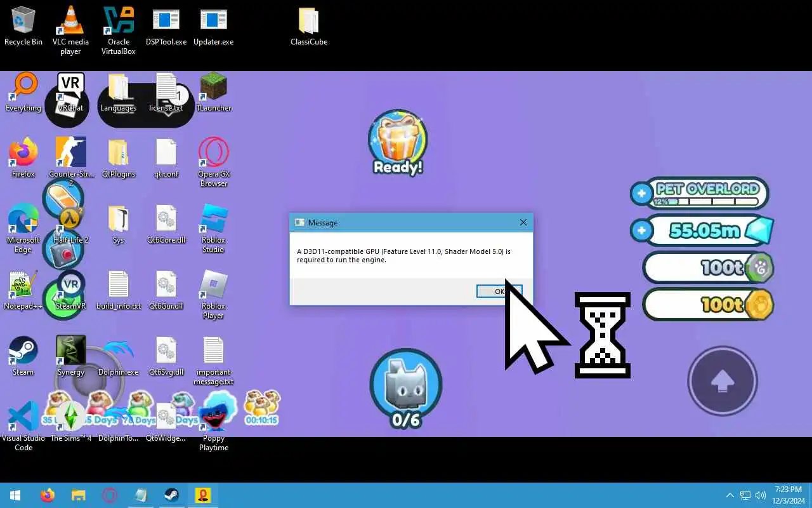Select the important message.txt file

[214, 361]
